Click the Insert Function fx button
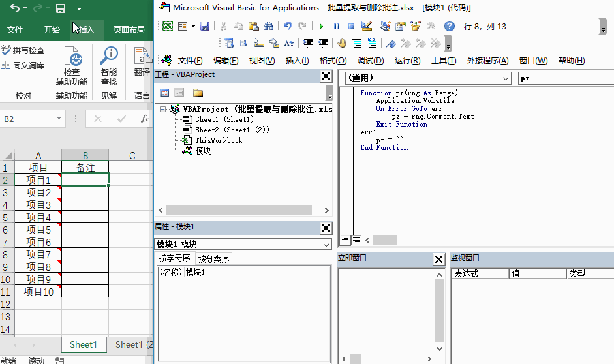This screenshot has height=364, width=614. tap(144, 119)
